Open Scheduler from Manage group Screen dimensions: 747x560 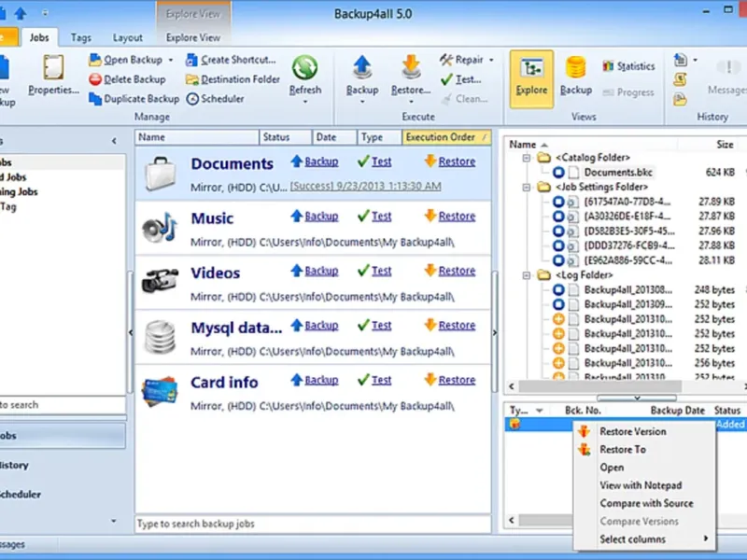pos(216,99)
